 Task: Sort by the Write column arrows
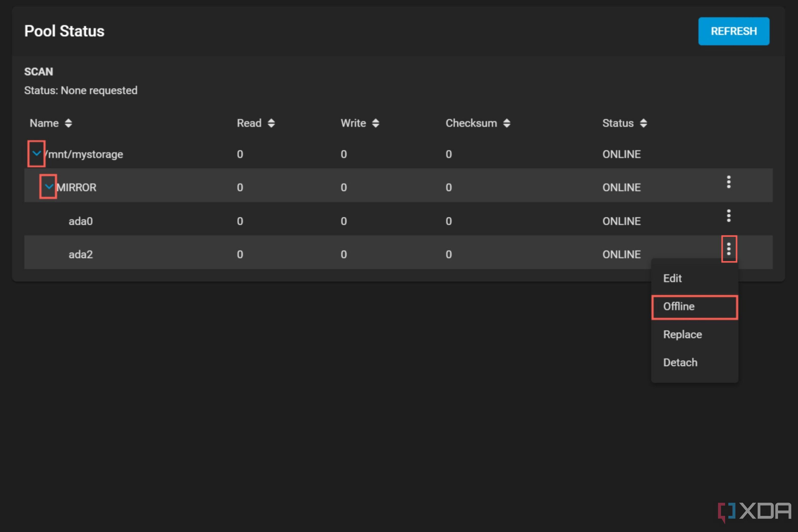click(x=375, y=123)
